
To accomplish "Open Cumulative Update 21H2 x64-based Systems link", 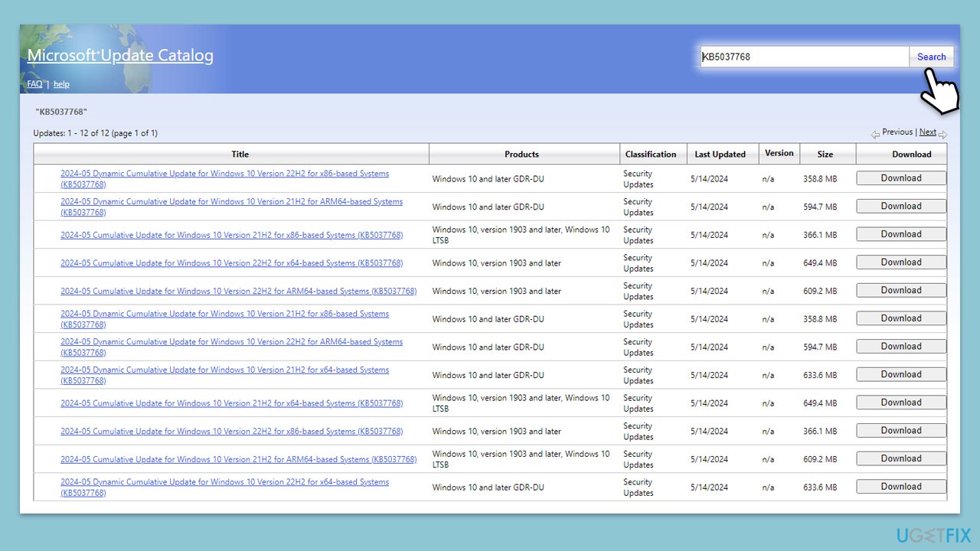I will coord(231,403).
